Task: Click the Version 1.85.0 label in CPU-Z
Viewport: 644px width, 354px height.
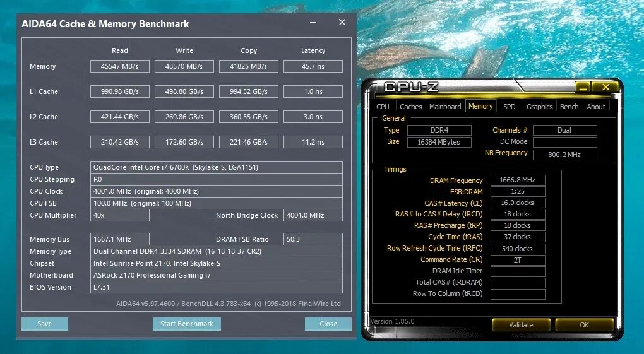Action: pyautogui.click(x=392, y=321)
